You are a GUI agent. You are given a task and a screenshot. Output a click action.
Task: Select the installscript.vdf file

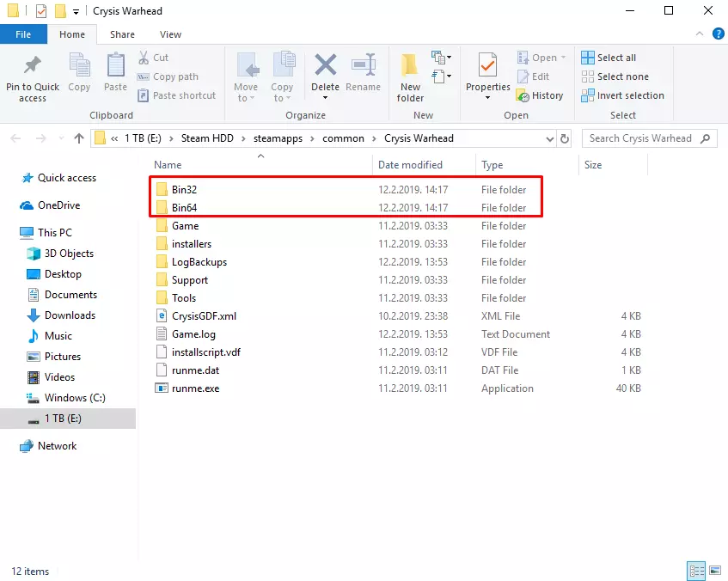(206, 352)
